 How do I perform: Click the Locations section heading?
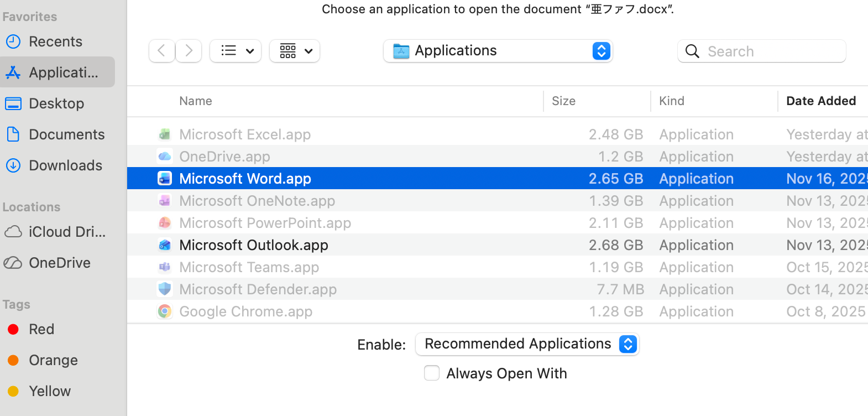click(x=31, y=207)
